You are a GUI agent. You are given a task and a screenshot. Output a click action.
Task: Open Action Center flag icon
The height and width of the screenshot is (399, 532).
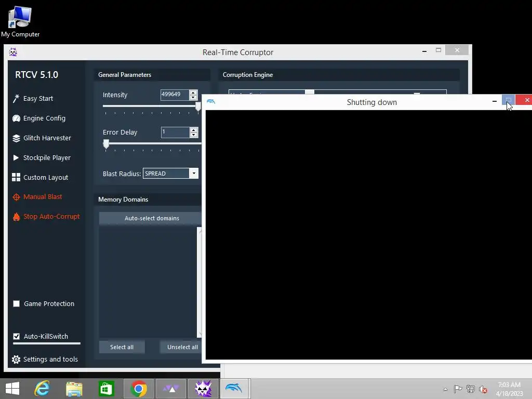[x=458, y=389]
